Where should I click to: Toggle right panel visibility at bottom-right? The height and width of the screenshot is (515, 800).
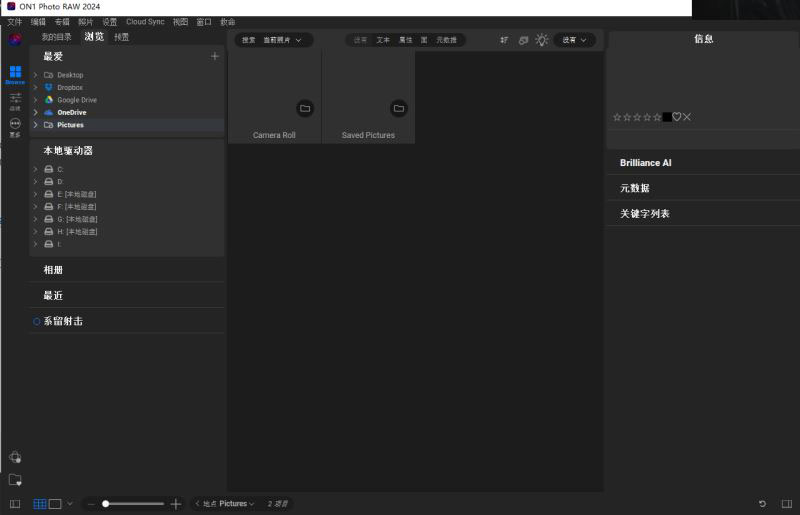(x=787, y=504)
